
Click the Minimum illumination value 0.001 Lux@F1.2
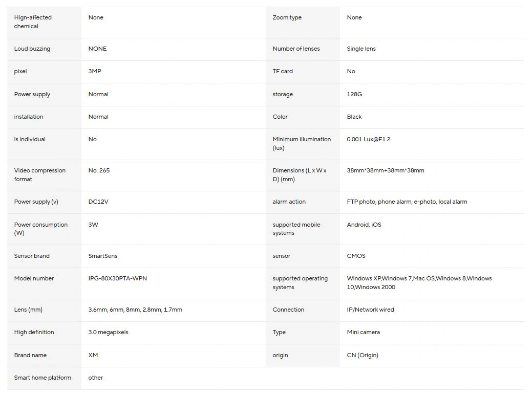[x=369, y=139]
